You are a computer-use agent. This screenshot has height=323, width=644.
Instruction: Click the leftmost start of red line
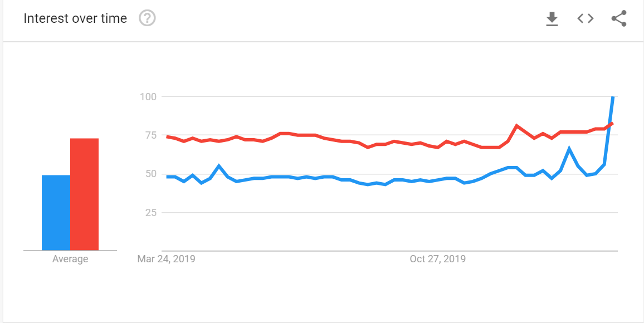[167, 136]
